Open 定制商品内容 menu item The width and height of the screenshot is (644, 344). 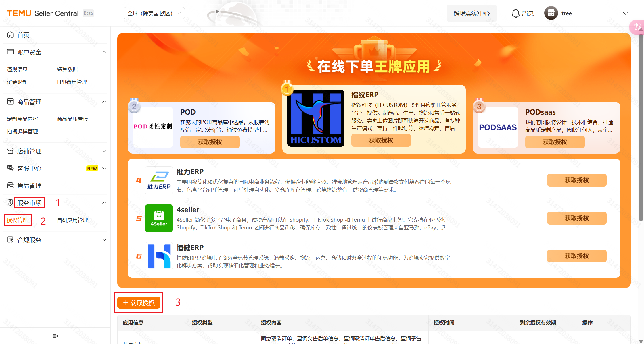point(22,119)
